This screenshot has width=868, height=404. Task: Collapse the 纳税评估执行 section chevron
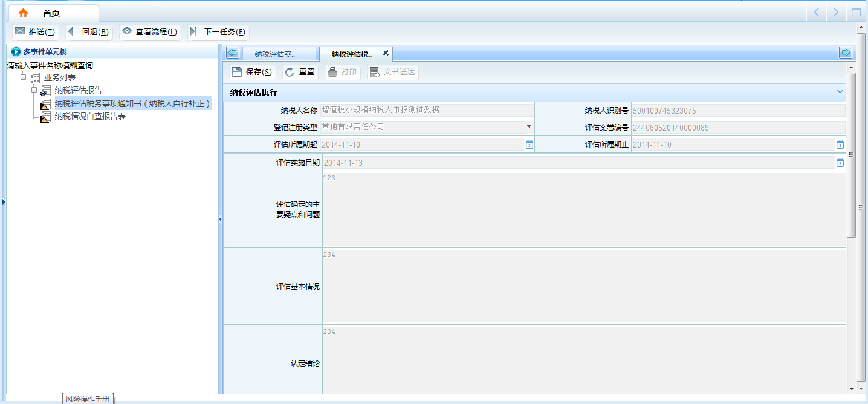click(840, 91)
